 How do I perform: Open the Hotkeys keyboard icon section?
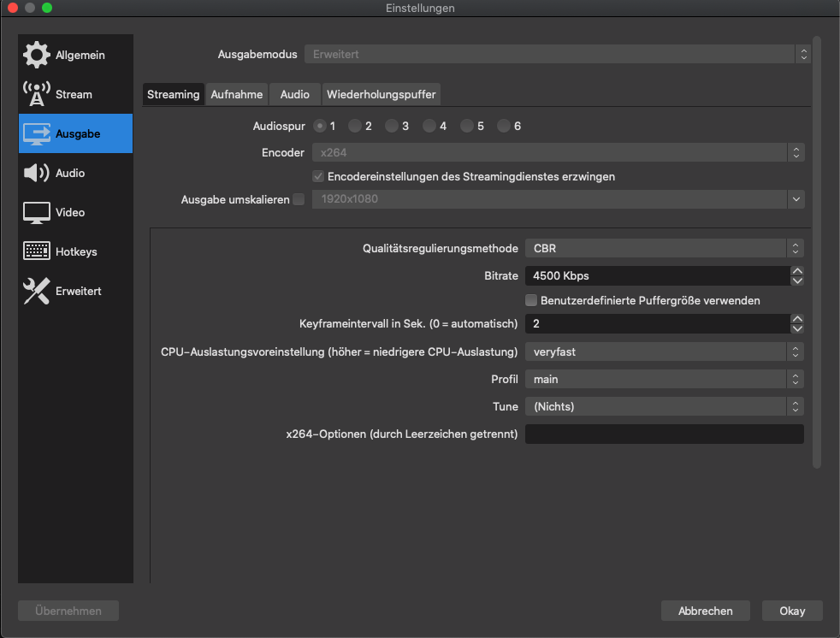pyautogui.click(x=36, y=251)
